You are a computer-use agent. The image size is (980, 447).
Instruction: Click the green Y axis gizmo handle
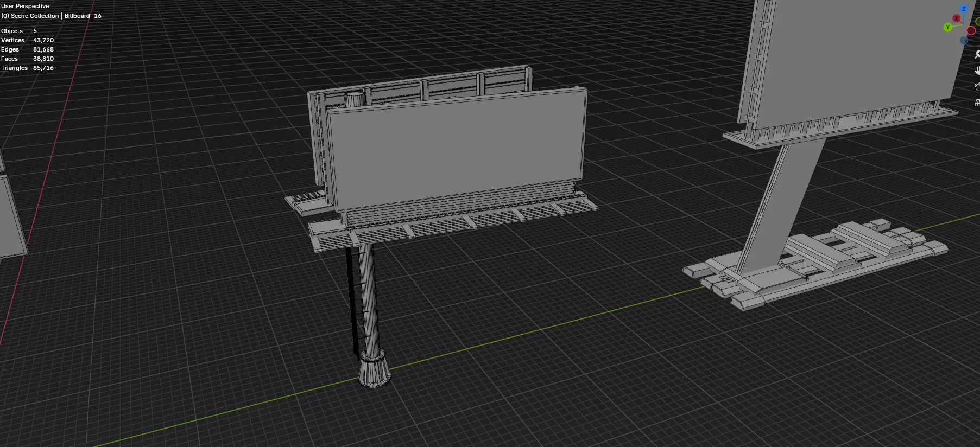pyautogui.click(x=948, y=27)
